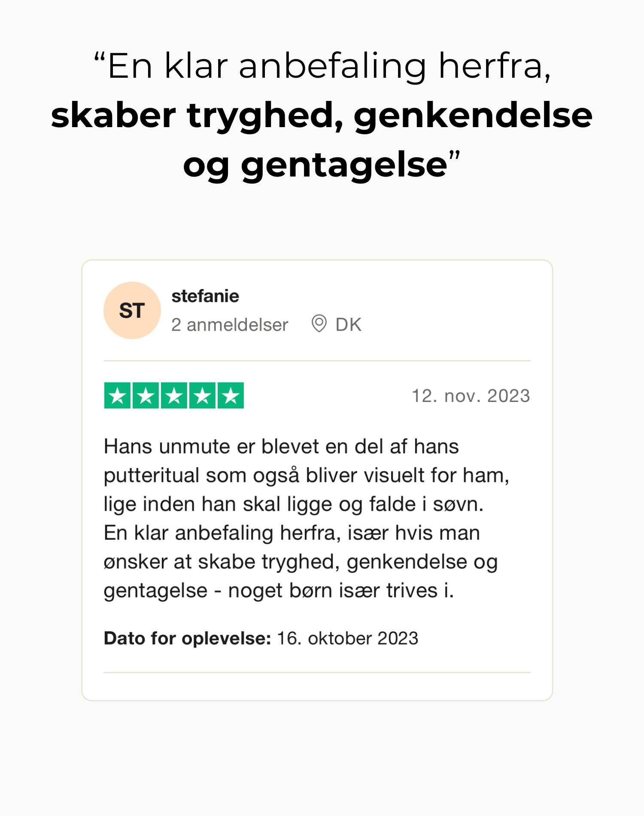Open the "2 anmeldelser" reviews count
The image size is (644, 816).
(230, 325)
